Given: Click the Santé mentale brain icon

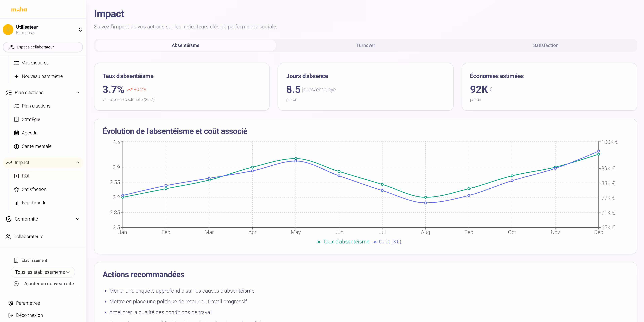Looking at the screenshot, I should click(x=16, y=146).
